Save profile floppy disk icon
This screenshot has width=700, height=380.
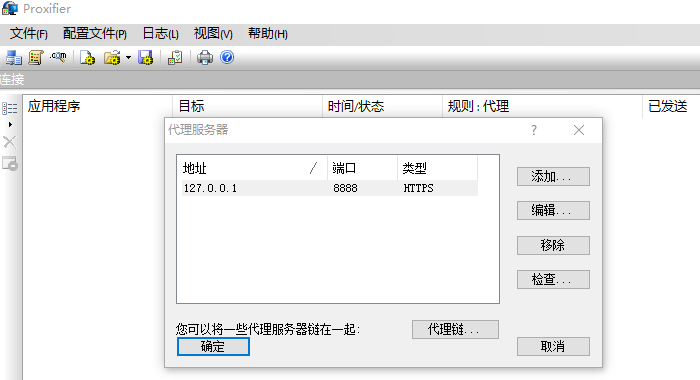(x=146, y=58)
